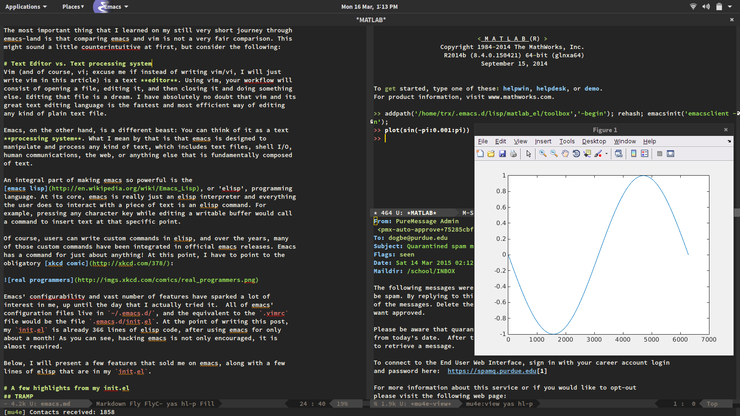Select the Edit Plot arrow tool
The width and height of the screenshot is (740, 416).
point(528,154)
